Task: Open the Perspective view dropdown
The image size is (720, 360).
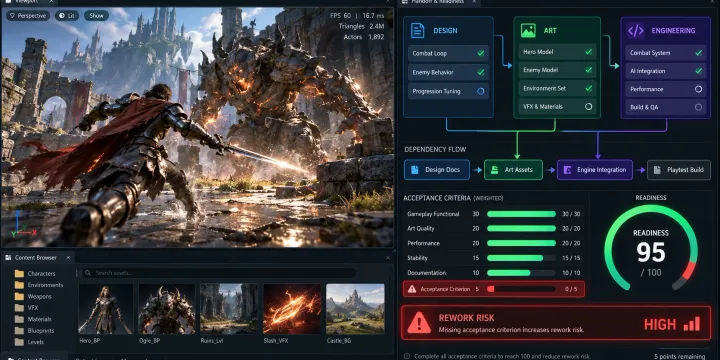Action: [x=28, y=16]
